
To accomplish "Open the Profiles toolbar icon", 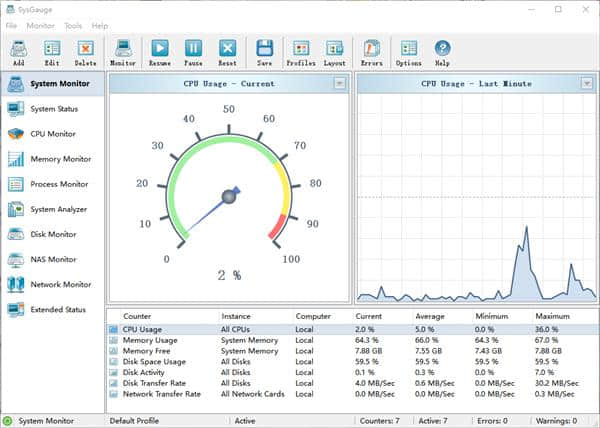I will pos(300,50).
